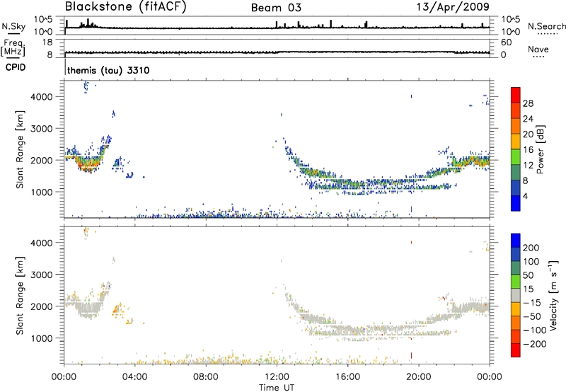The image size is (566, 392).
Task: Click the "2000" tick in the velocity panel
Action: 41,306
